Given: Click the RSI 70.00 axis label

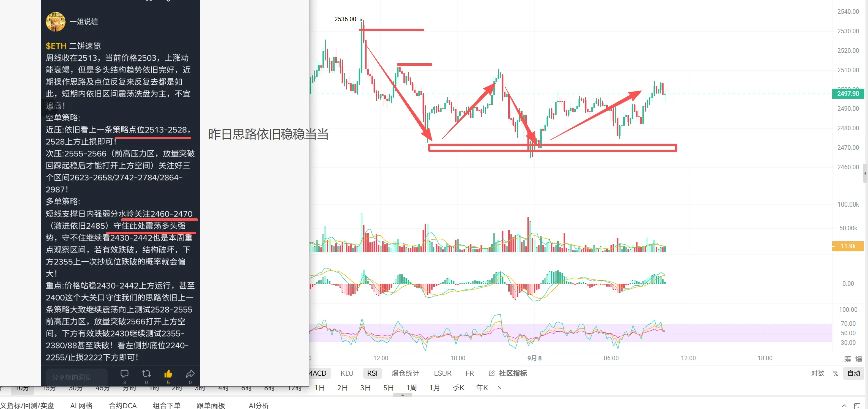Looking at the screenshot, I should point(848,324).
